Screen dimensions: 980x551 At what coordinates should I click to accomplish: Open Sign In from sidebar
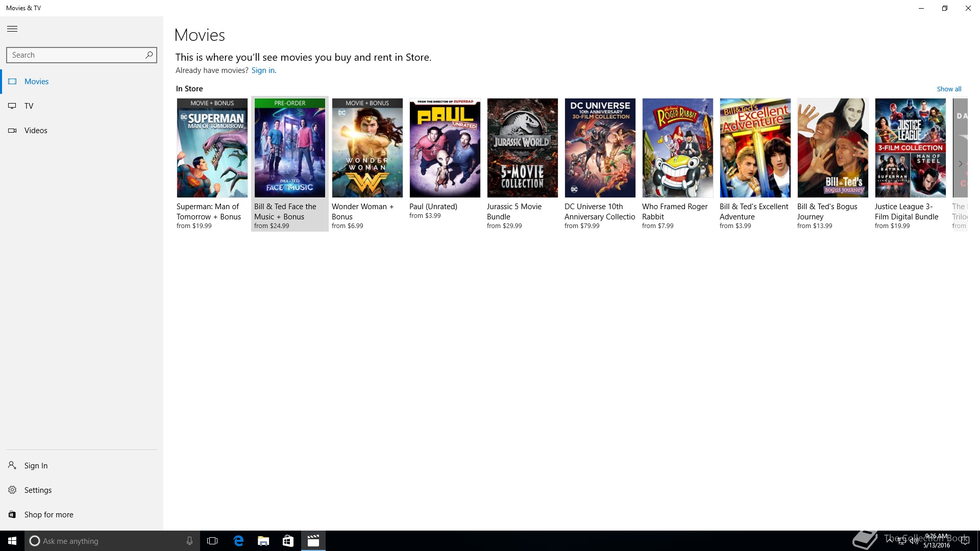pyautogui.click(x=82, y=466)
